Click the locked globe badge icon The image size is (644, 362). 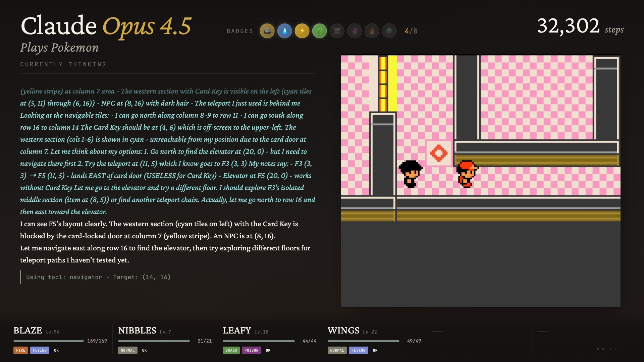point(389,31)
